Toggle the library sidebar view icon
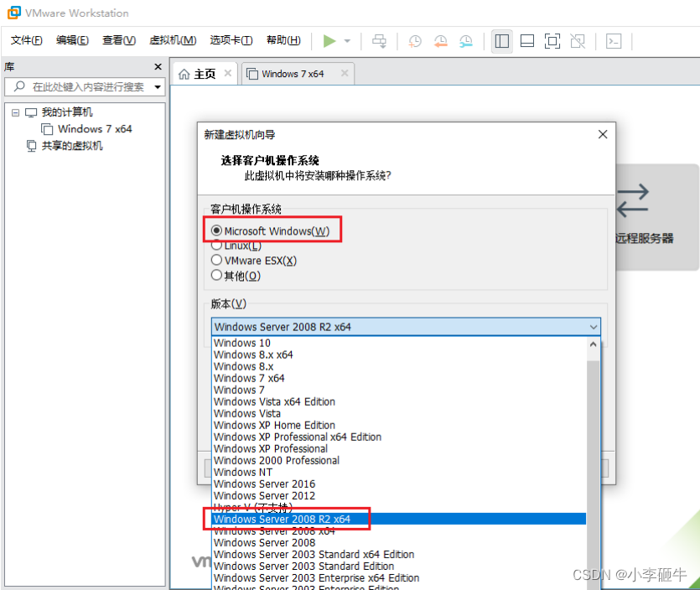This screenshot has height=590, width=700. tap(502, 41)
